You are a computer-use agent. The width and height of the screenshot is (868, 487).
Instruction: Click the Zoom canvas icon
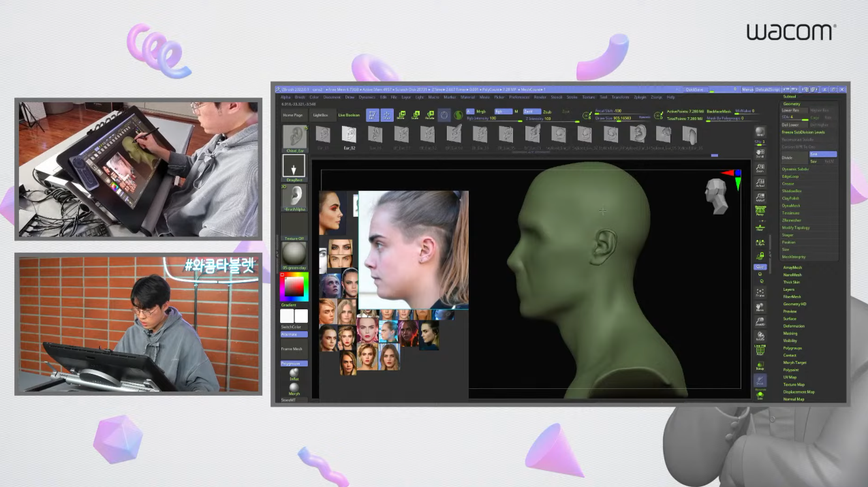[760, 168]
